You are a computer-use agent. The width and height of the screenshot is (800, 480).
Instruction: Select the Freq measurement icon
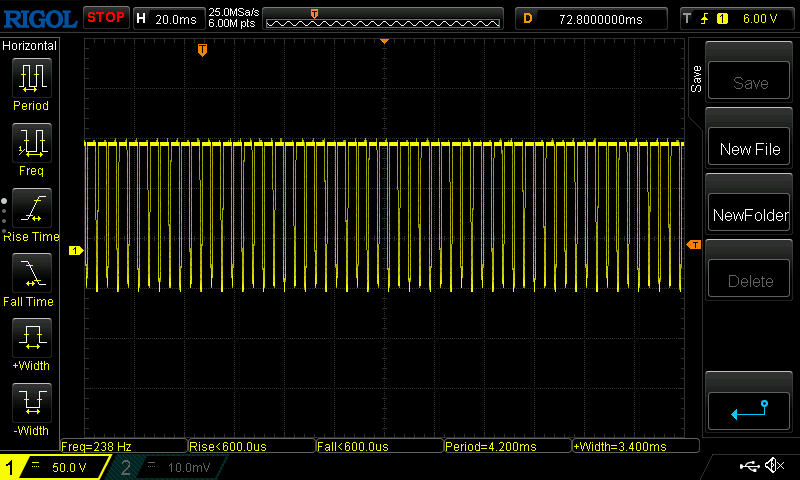pyautogui.click(x=32, y=142)
